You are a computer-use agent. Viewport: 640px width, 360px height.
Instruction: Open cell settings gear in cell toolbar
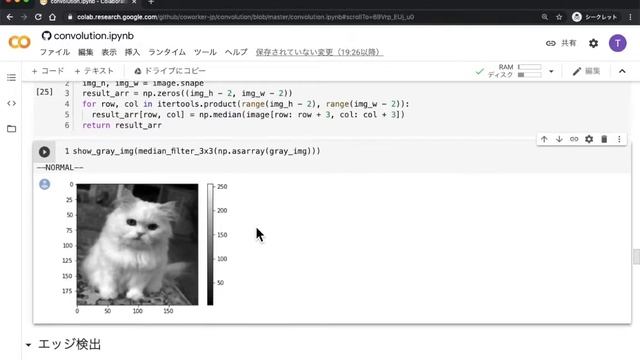(x=589, y=139)
